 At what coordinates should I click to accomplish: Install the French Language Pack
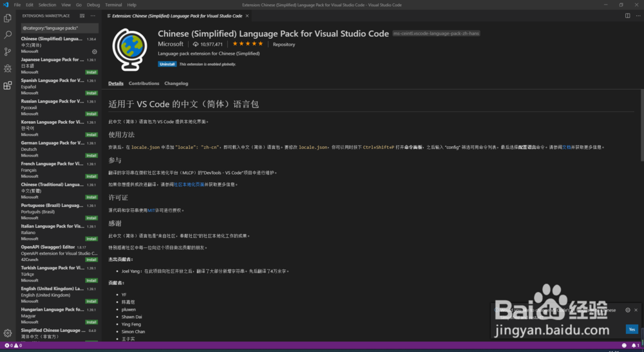coord(91,177)
